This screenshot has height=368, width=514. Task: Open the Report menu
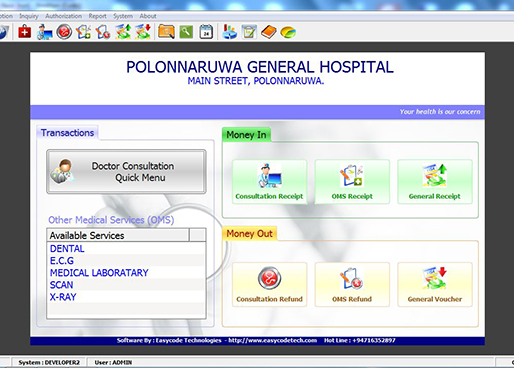[x=97, y=16]
